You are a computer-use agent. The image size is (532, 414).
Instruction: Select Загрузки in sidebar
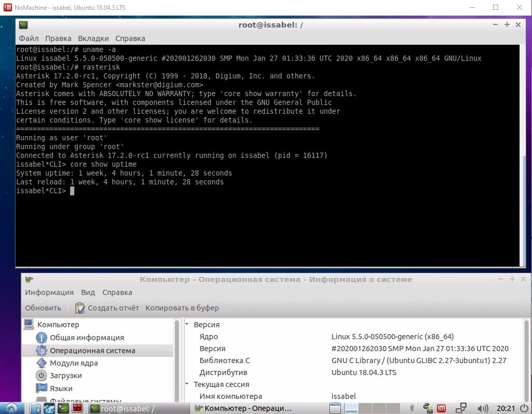coord(66,376)
